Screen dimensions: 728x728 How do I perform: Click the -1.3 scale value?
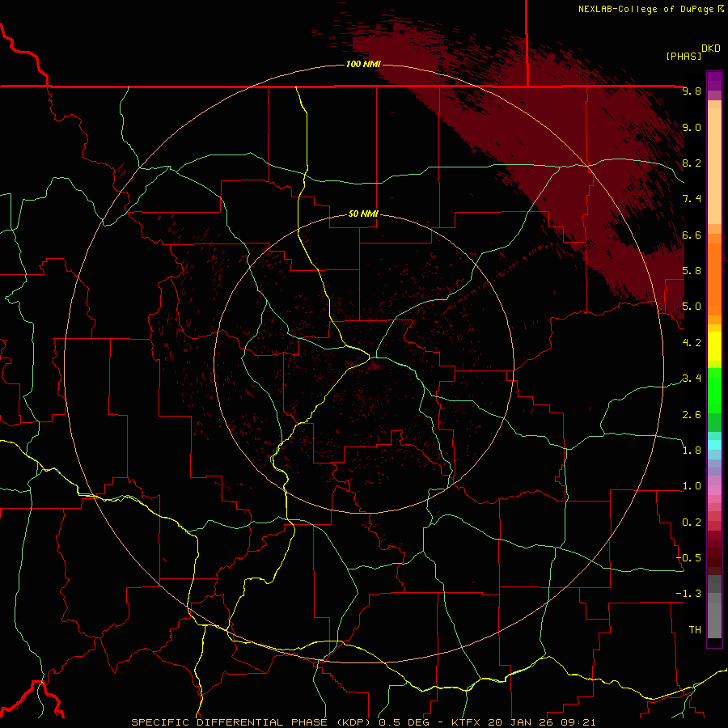click(688, 594)
